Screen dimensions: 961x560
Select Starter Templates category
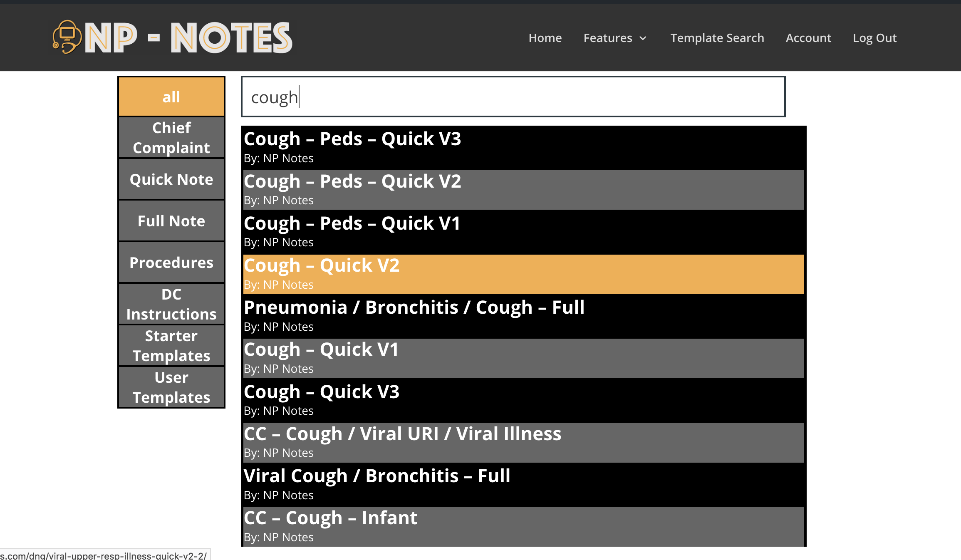pos(171,346)
